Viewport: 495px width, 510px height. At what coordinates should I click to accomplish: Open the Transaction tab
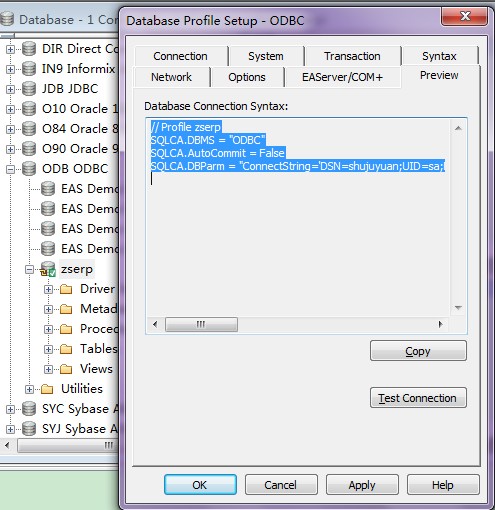[352, 56]
